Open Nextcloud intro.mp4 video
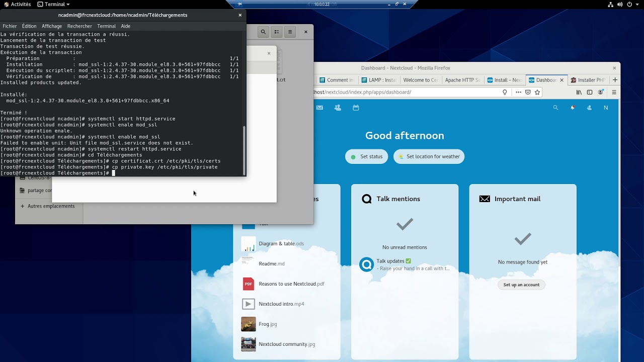Viewport: 644px width, 362px height. pyautogui.click(x=281, y=304)
